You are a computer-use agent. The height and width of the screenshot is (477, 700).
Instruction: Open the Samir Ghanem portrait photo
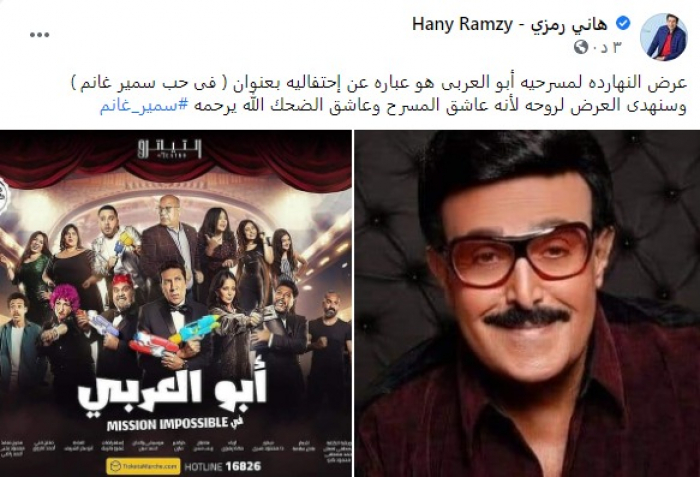click(527, 304)
